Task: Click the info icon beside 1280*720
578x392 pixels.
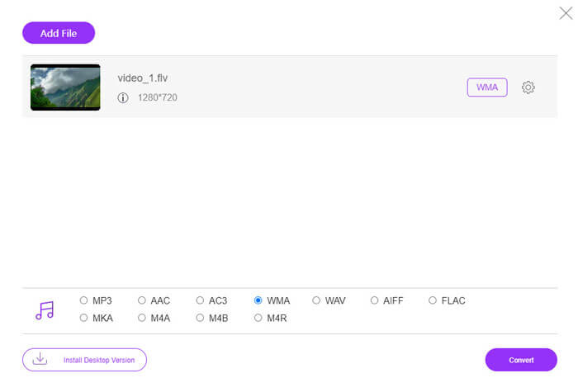Action: pos(123,97)
